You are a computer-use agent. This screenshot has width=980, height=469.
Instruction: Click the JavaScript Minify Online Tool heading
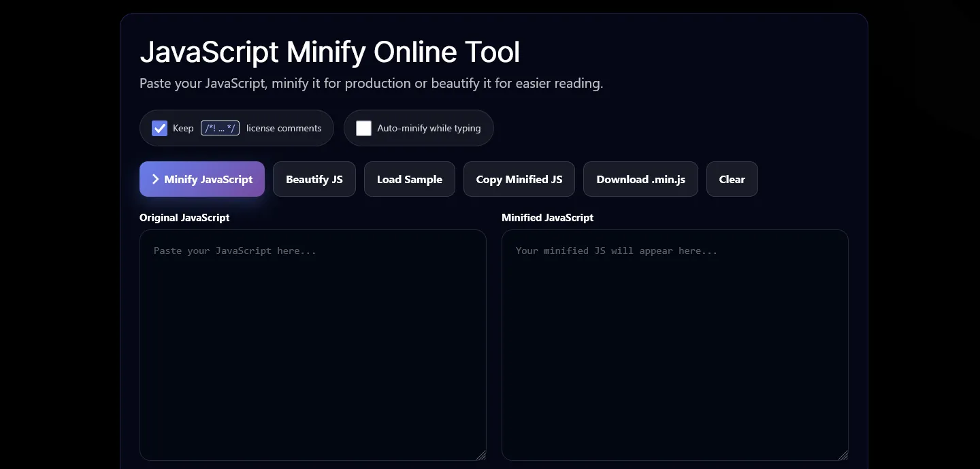tap(330, 52)
